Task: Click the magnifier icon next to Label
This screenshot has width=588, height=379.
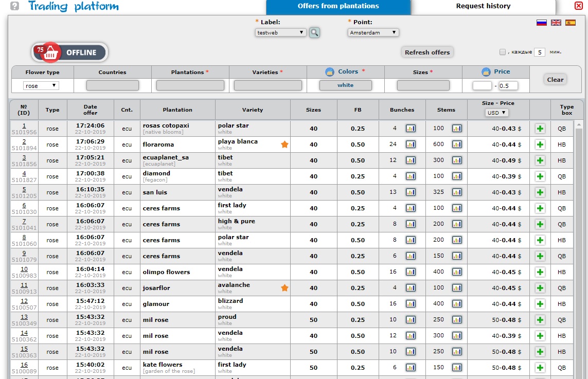Action: [314, 32]
